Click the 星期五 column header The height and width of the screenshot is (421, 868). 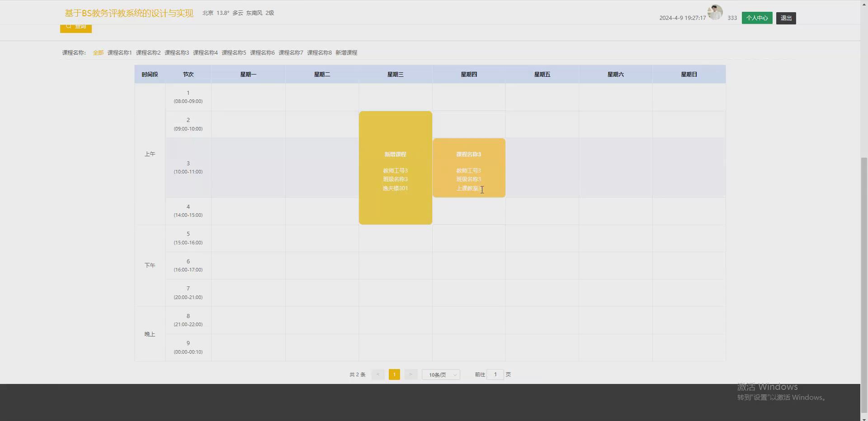[542, 75]
